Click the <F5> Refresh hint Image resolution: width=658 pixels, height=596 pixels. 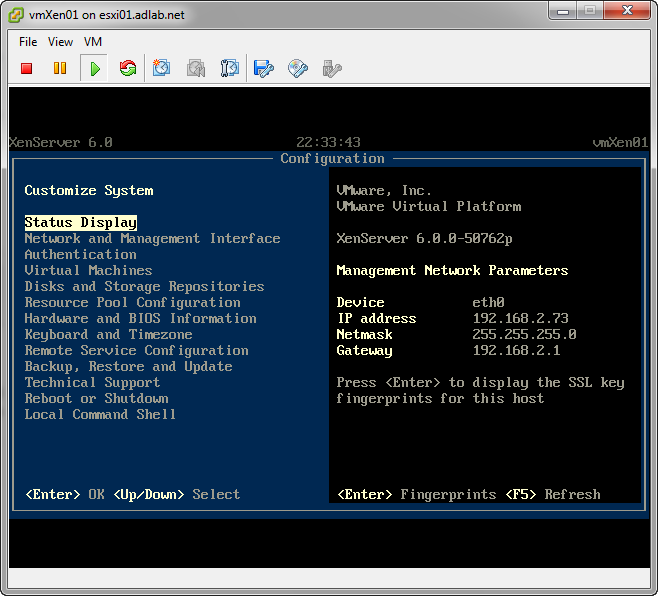(553, 494)
